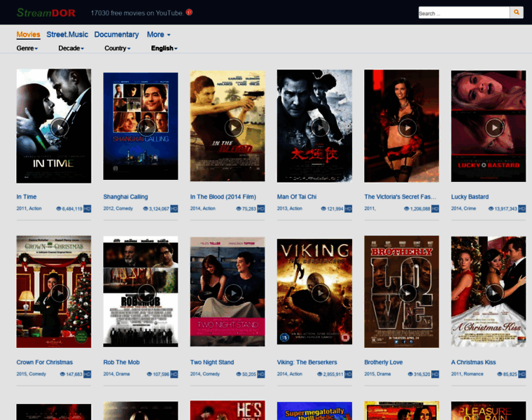This screenshot has width=532, height=420.
Task: Play Two Night Stand poster
Action: point(227,292)
